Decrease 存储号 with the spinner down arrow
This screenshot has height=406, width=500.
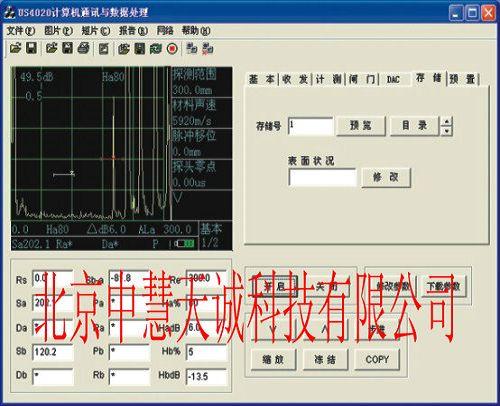click(447, 131)
